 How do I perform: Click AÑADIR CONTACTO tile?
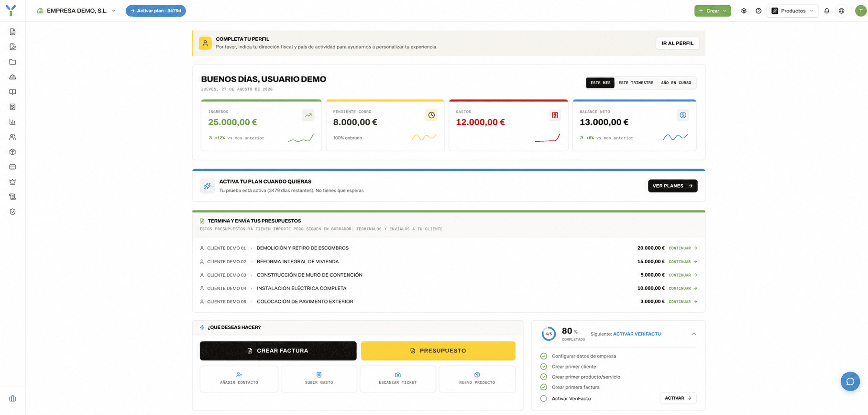click(239, 379)
